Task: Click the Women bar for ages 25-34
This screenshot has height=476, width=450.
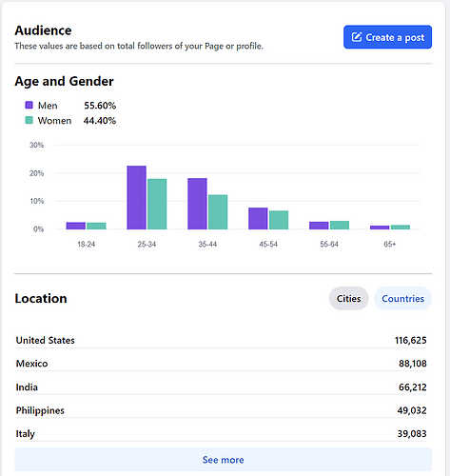Action: coord(157,204)
